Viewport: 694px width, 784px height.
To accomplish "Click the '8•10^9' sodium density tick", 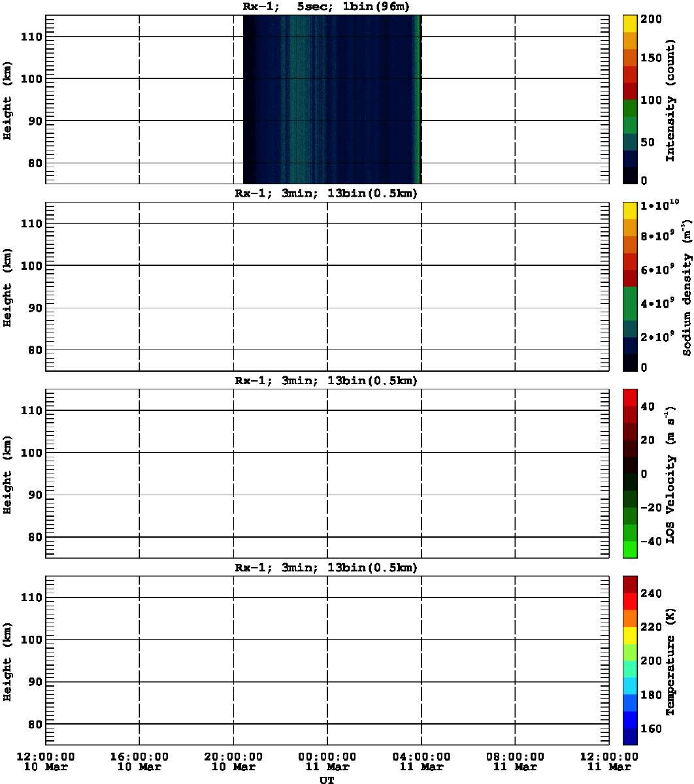I will tap(657, 236).
